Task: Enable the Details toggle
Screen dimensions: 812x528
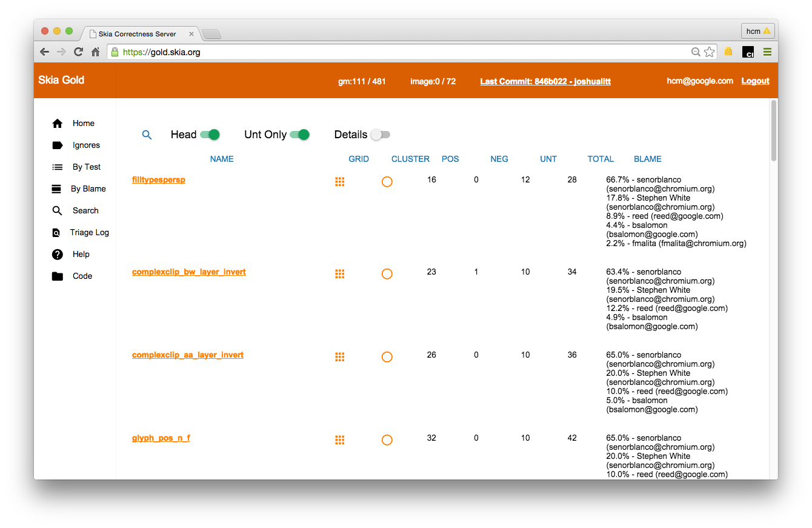Action: coord(381,135)
